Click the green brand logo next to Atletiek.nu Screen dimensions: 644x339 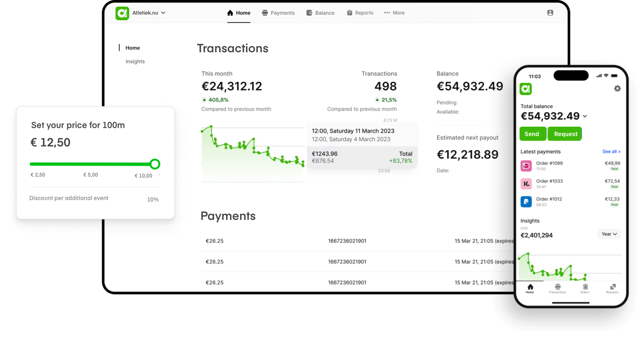click(122, 13)
